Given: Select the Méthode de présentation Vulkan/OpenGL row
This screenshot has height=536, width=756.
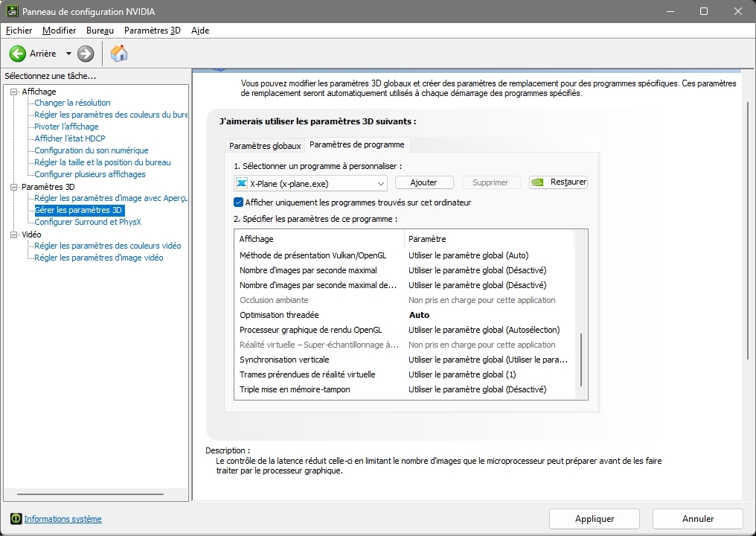Looking at the screenshot, I should [x=405, y=255].
